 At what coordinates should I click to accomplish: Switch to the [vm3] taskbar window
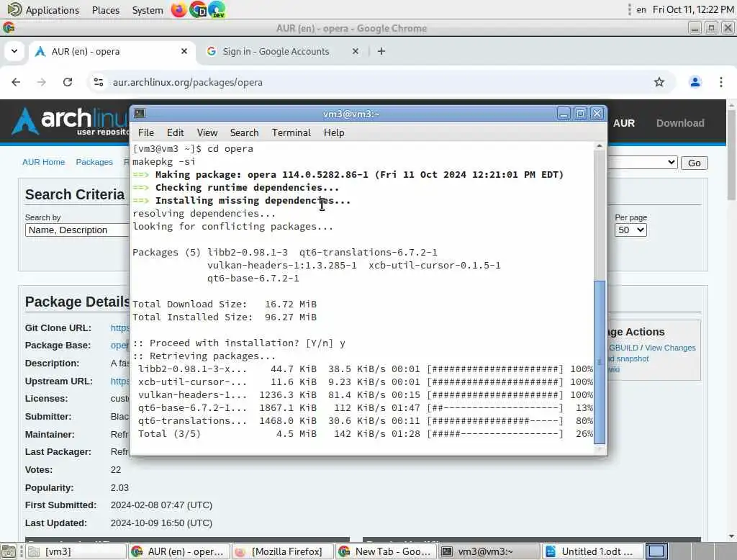pos(76,551)
